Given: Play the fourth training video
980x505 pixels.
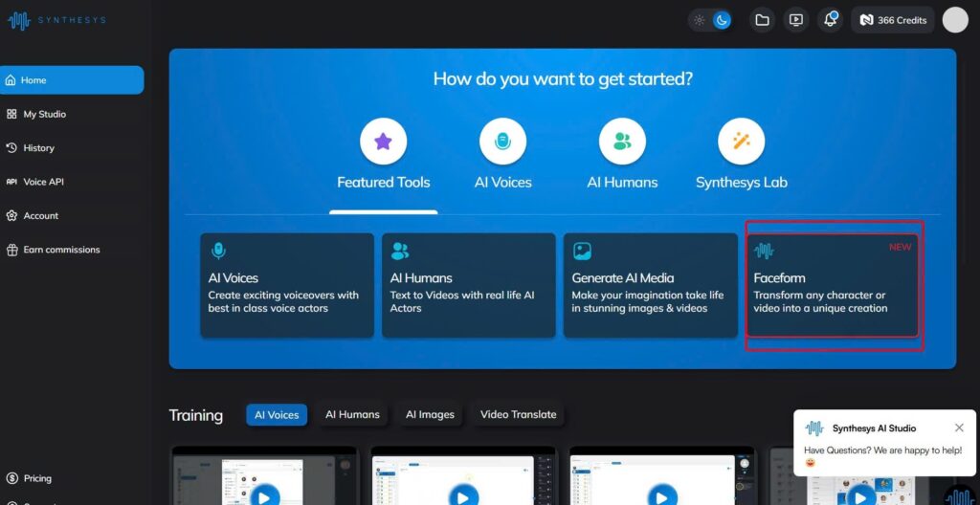Looking at the screenshot, I should coord(860,497).
